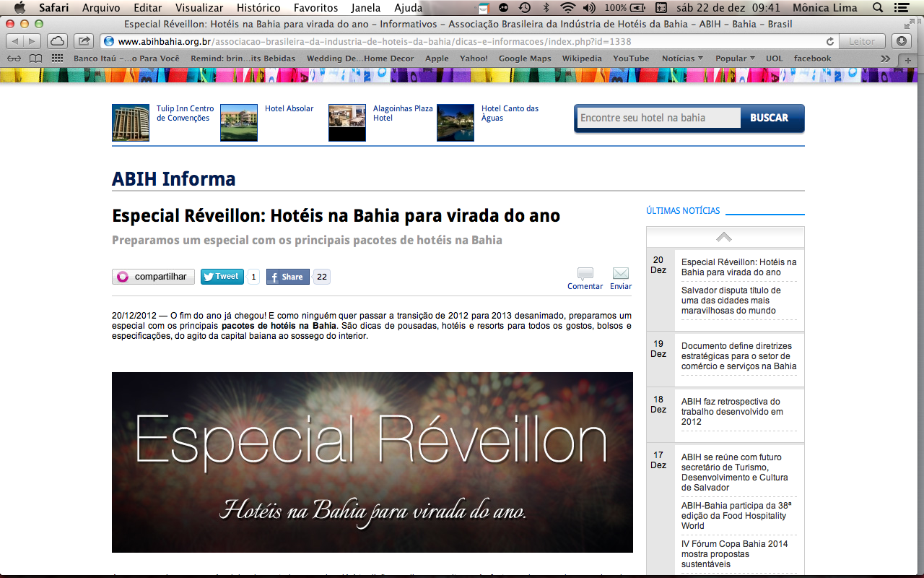The height and width of the screenshot is (578, 924).
Task: Open the Favoritos menu
Action: coord(315,8)
